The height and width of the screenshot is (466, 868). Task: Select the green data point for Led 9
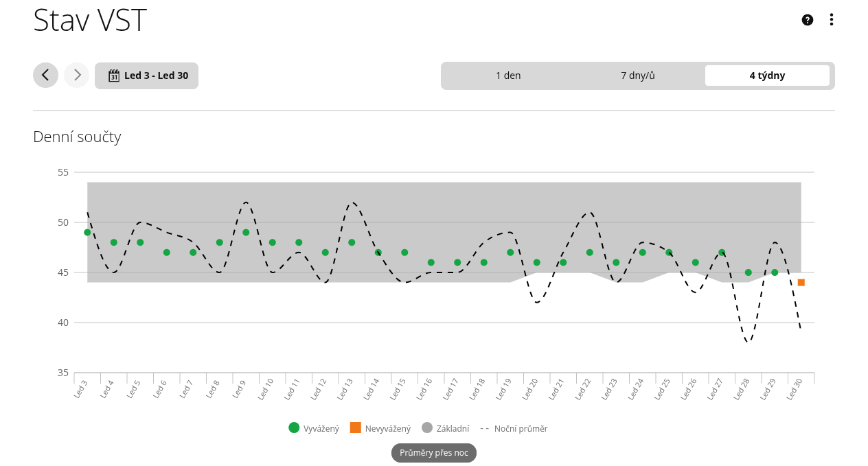click(x=246, y=233)
